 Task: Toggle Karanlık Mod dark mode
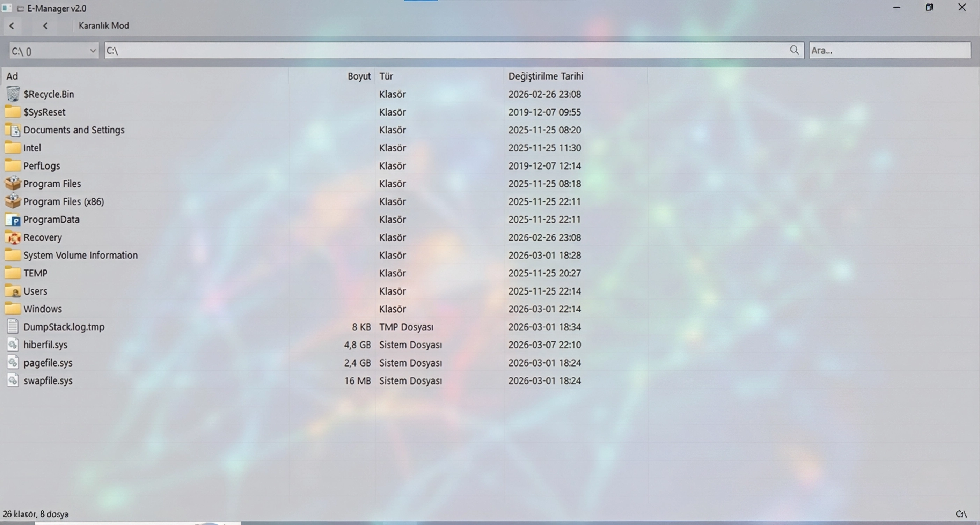(103, 25)
